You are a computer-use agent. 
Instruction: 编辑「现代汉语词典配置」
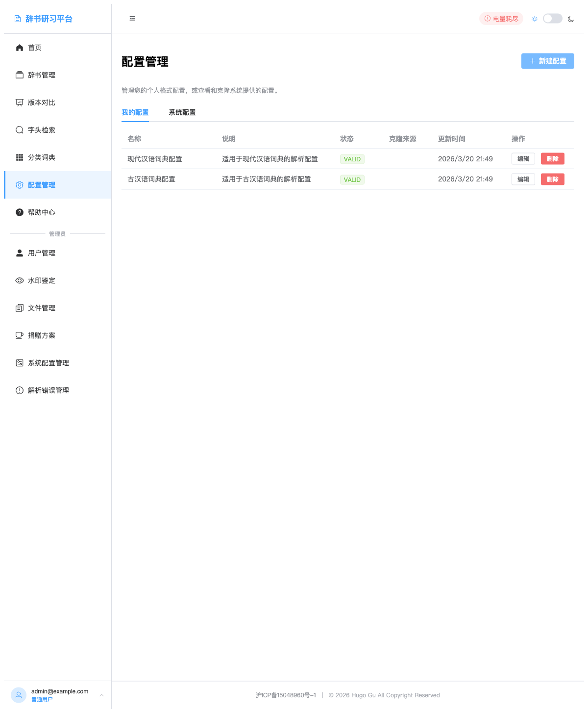(523, 158)
